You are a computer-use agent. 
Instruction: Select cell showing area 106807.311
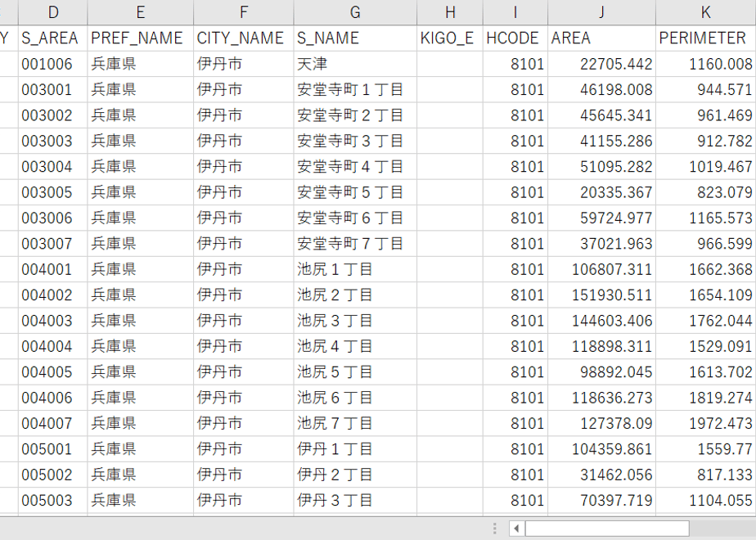601,269
